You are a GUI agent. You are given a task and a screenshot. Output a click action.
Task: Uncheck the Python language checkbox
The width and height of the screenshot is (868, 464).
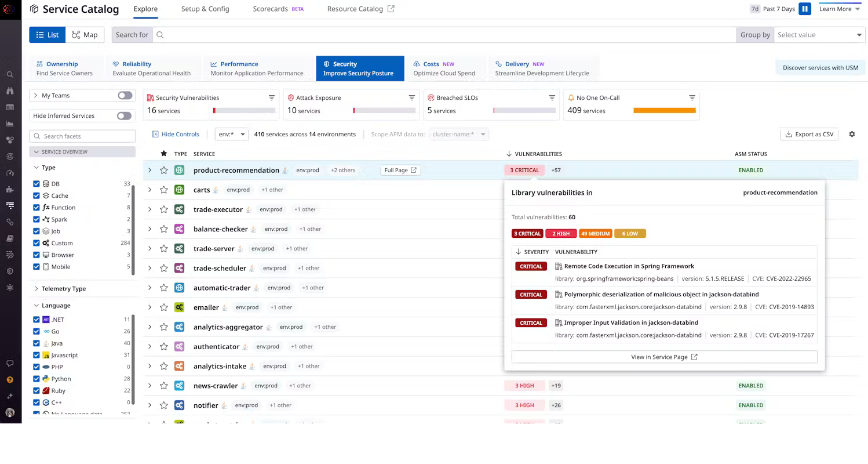click(37, 379)
